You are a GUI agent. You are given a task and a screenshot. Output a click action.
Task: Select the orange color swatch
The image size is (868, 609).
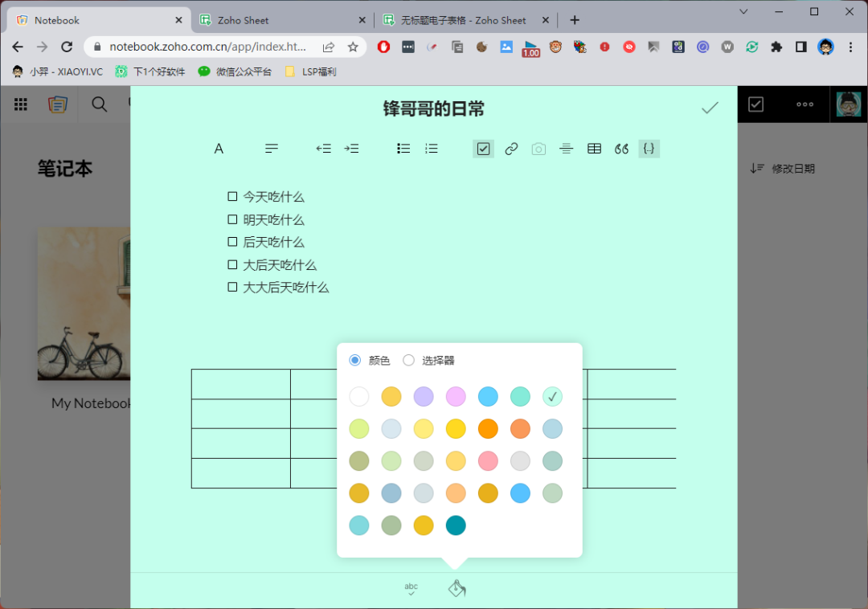click(488, 428)
